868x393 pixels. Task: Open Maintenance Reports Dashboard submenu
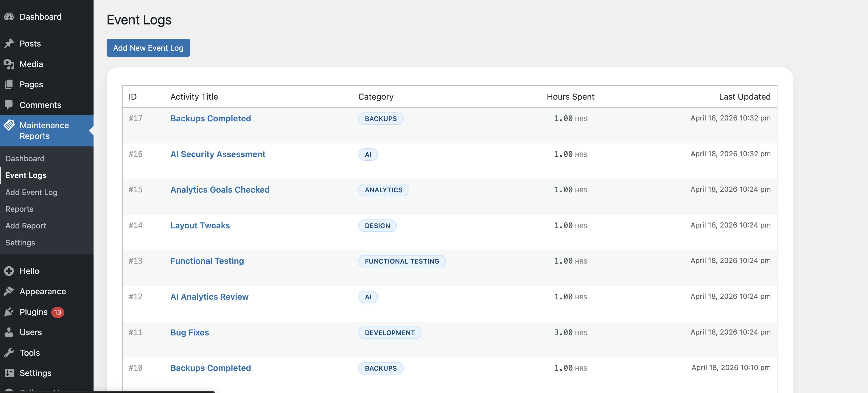[25, 158]
